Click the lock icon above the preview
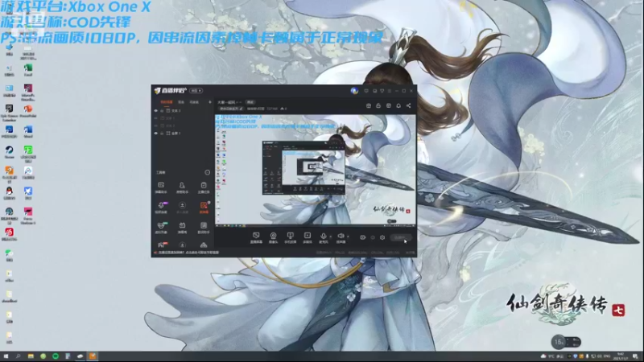644x362 pixels. point(378,106)
